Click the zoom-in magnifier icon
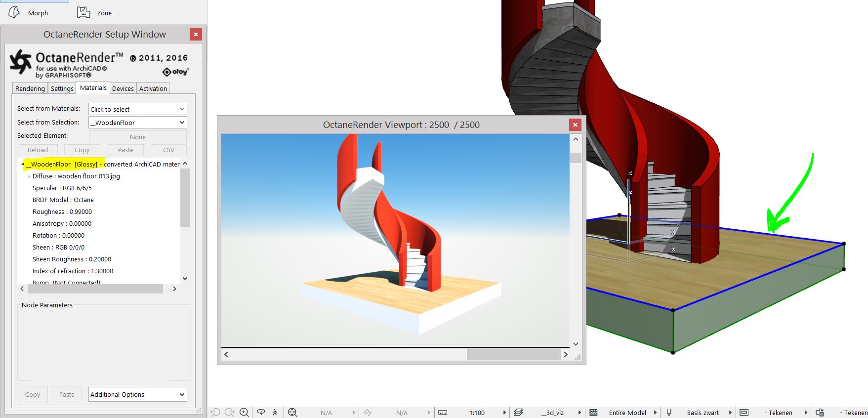The image size is (868, 418). (x=244, y=413)
